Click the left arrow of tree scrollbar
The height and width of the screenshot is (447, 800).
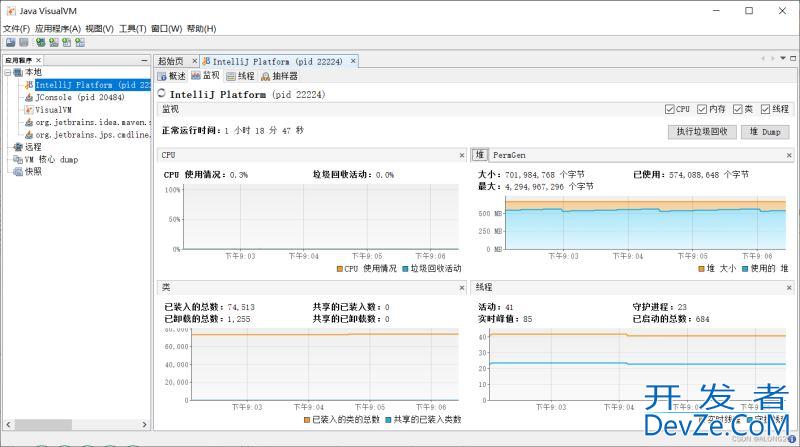click(x=8, y=425)
